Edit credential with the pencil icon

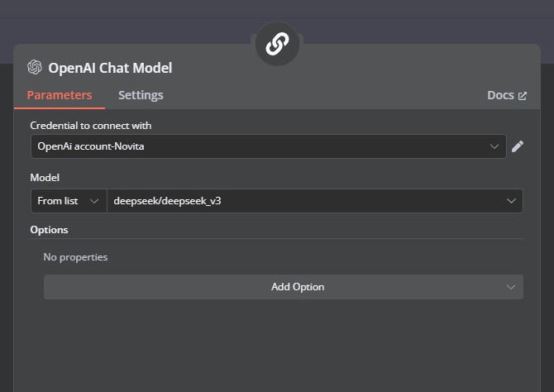pyautogui.click(x=518, y=146)
